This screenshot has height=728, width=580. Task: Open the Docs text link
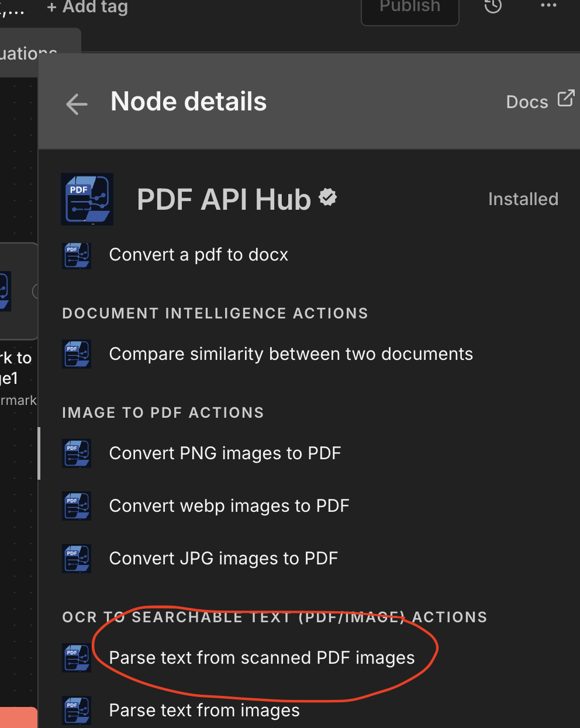[527, 102]
